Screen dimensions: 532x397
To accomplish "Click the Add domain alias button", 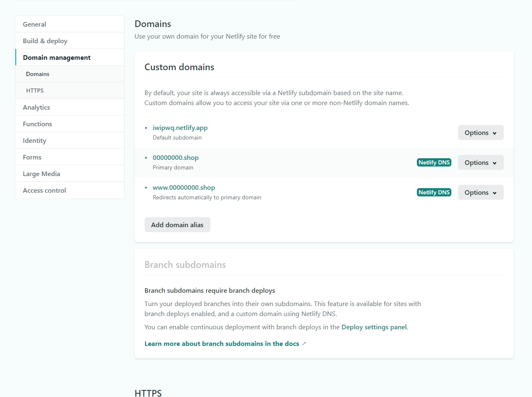I will pos(177,225).
